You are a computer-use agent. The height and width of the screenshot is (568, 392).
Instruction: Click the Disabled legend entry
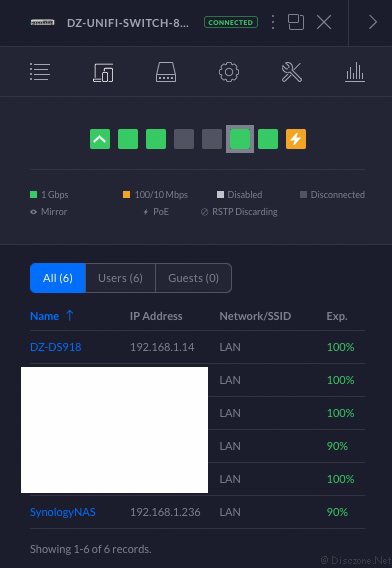coord(239,195)
